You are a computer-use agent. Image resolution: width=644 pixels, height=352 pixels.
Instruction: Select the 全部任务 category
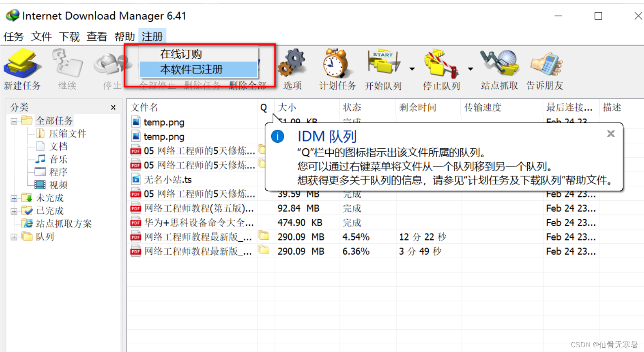pos(54,120)
